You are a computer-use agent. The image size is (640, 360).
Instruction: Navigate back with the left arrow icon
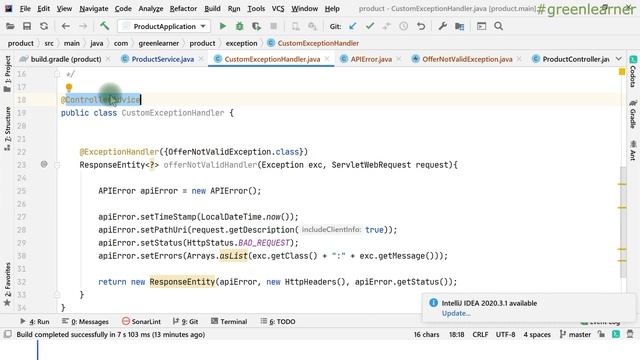point(65,26)
